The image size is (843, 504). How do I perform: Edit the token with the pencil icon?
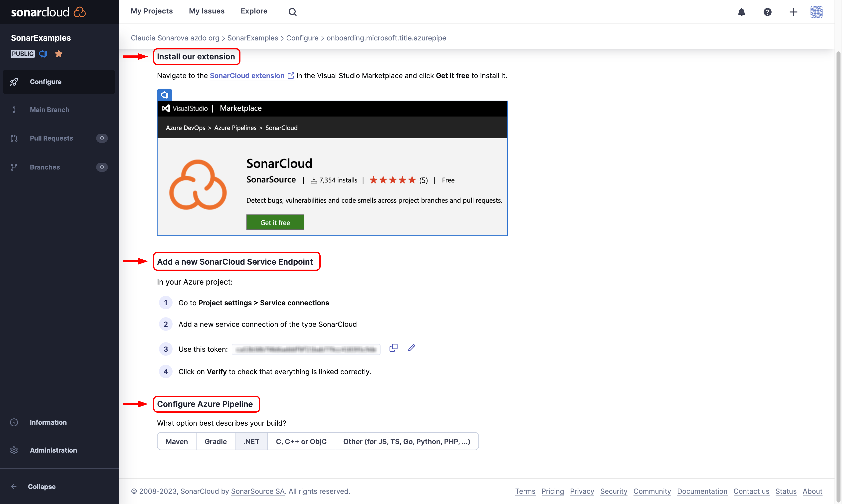click(x=411, y=347)
